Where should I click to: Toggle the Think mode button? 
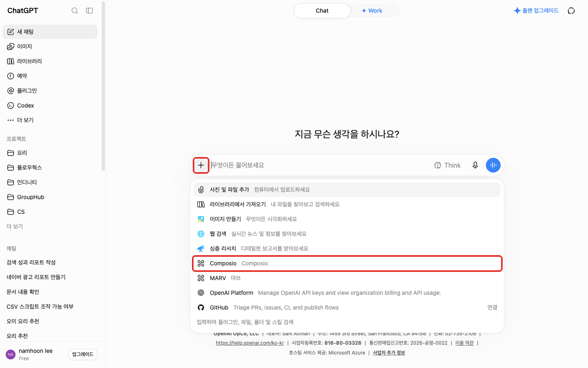click(x=448, y=165)
